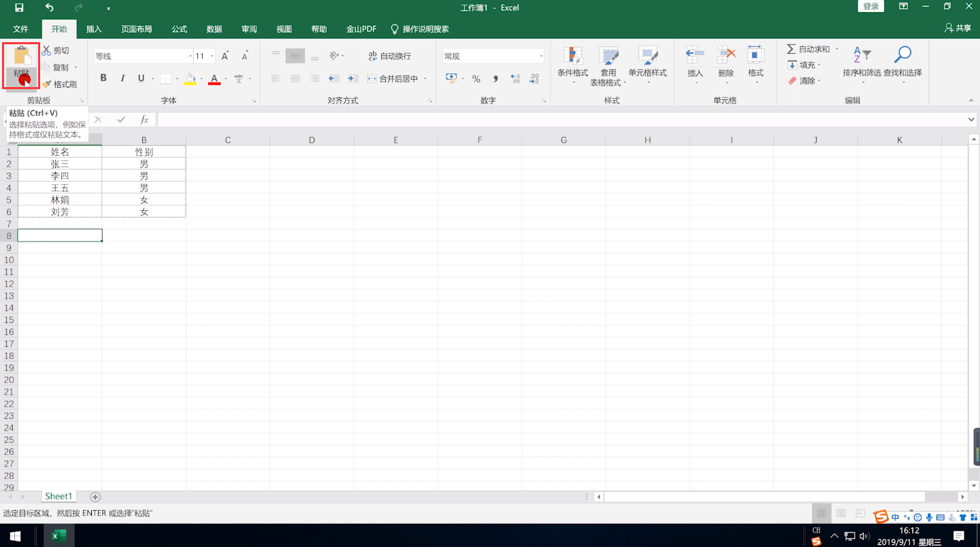Open the Data (数据) tab

[214, 29]
